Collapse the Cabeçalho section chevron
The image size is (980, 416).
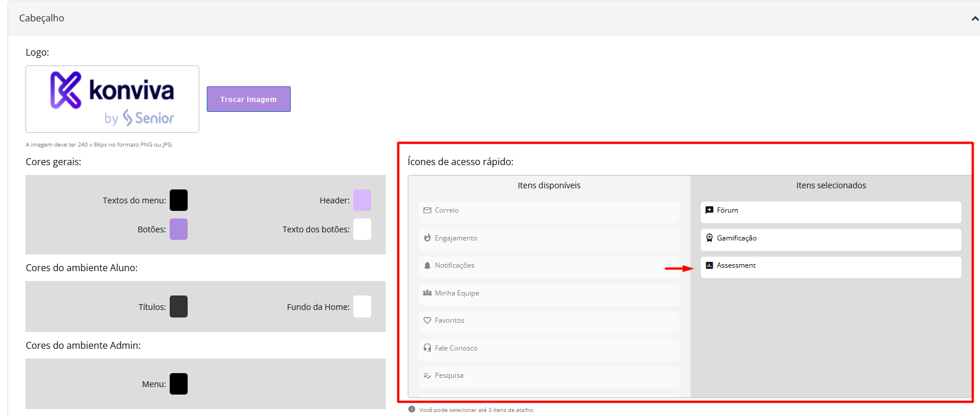click(x=975, y=19)
